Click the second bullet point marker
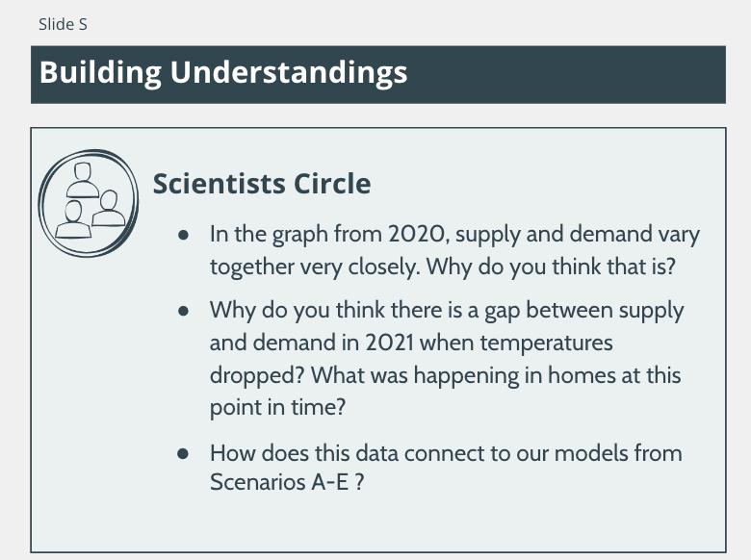751x560 pixels. [x=183, y=311]
